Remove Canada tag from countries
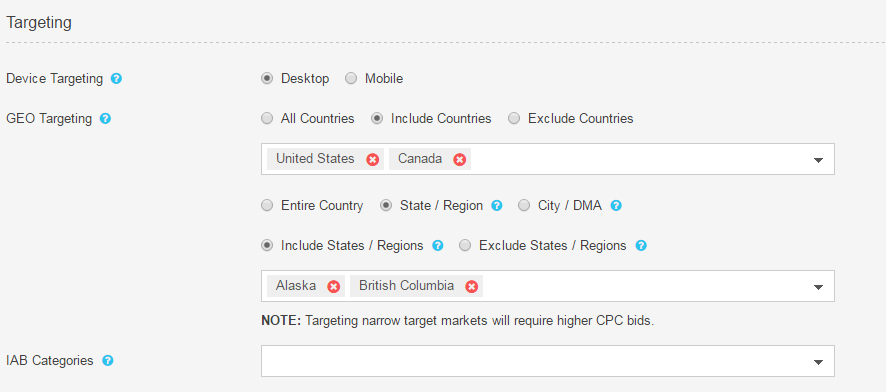Screen dimensions: 886x392 [459, 159]
